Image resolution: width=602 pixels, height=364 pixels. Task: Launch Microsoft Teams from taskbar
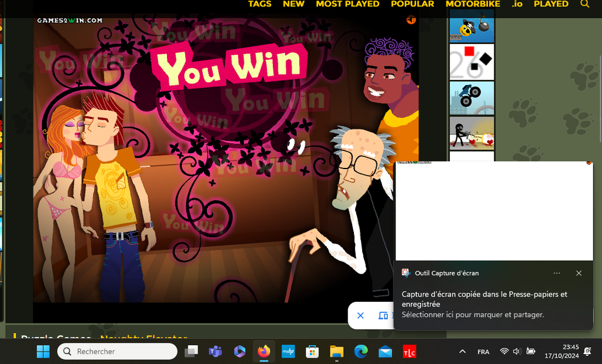pyautogui.click(x=215, y=351)
